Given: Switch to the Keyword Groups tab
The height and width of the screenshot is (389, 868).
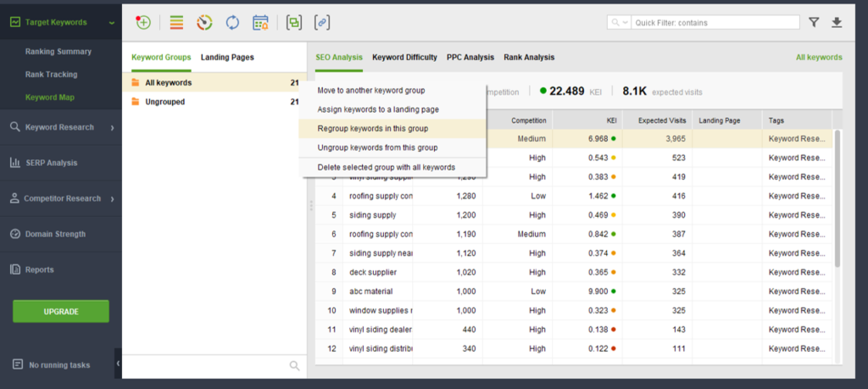Looking at the screenshot, I should (x=161, y=57).
